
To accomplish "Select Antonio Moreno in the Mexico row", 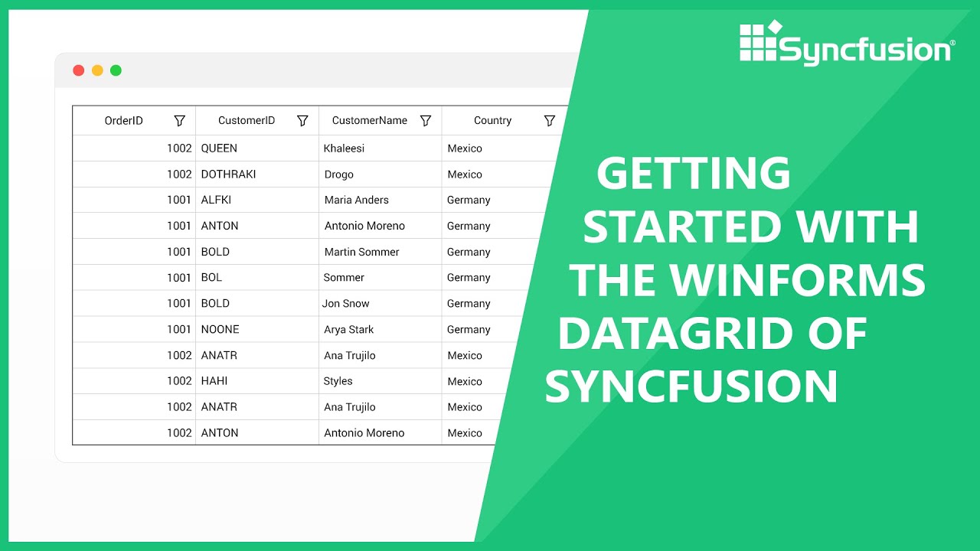I will tap(381, 432).
